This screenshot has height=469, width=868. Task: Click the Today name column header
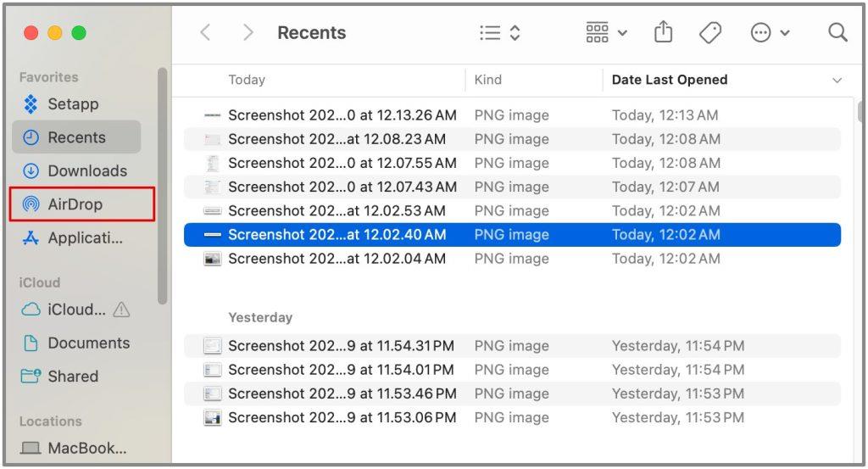(x=247, y=80)
